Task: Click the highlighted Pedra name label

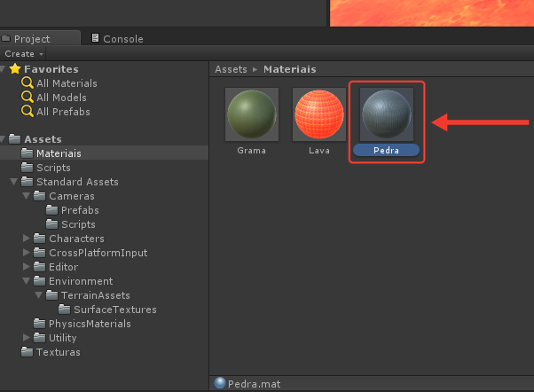Action: (x=386, y=150)
